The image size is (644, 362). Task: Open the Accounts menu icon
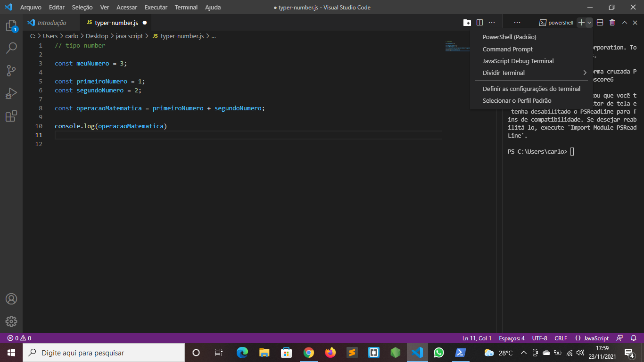point(11,299)
